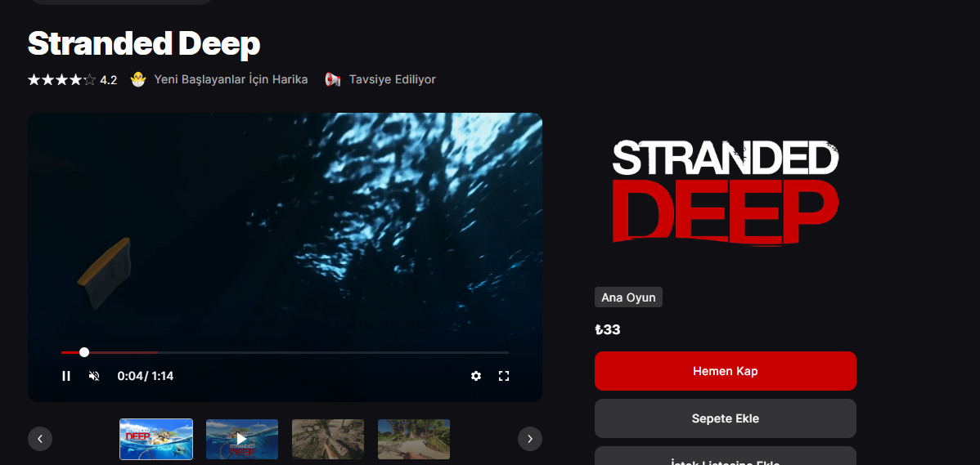Click the 0:04 / 1:14 video time display
The height and width of the screenshot is (465, 980).
point(146,376)
